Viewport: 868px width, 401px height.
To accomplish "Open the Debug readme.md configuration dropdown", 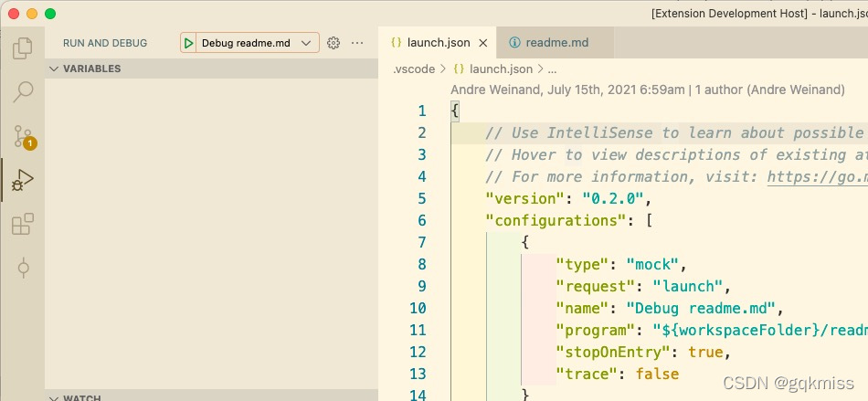I will click(x=258, y=43).
